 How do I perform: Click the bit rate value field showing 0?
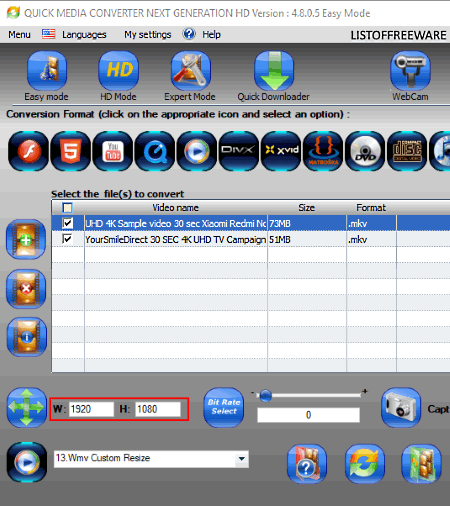click(x=308, y=415)
